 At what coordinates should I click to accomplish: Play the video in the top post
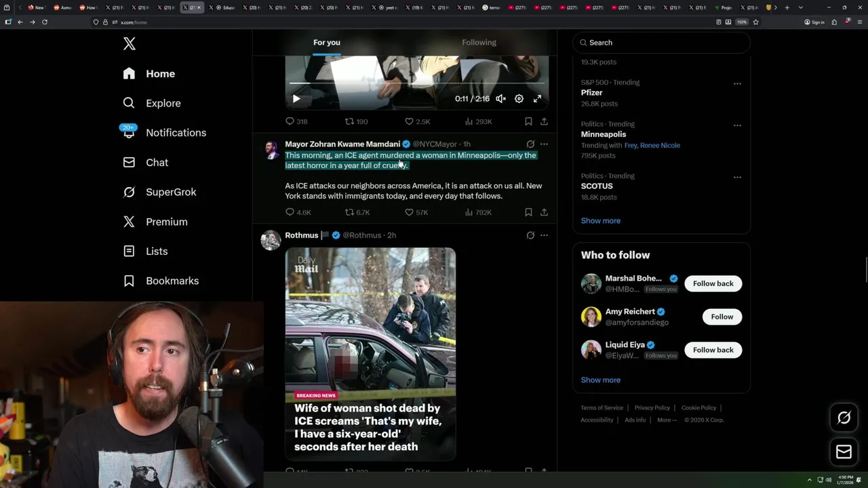[x=296, y=99]
